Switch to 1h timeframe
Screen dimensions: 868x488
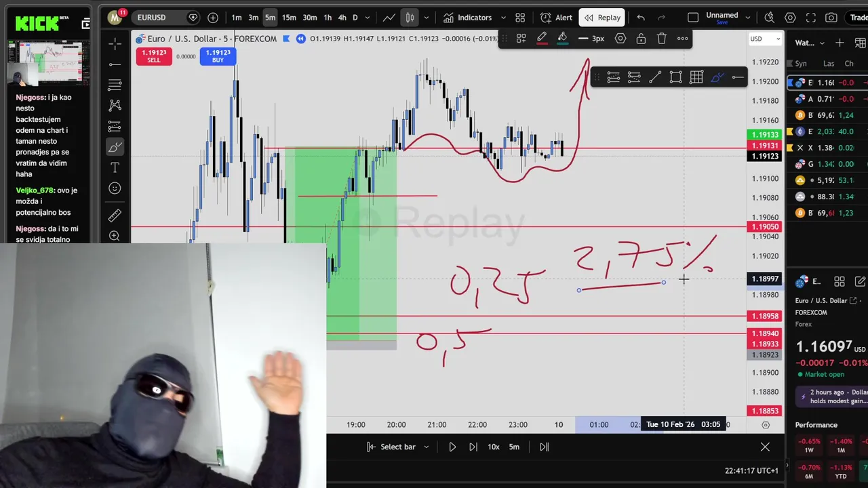[328, 18]
